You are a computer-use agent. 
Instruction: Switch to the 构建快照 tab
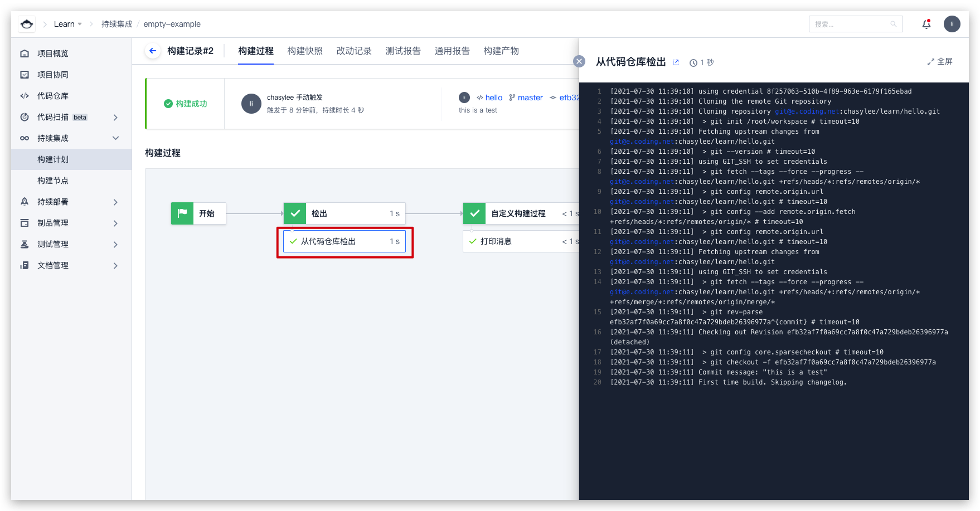(305, 51)
